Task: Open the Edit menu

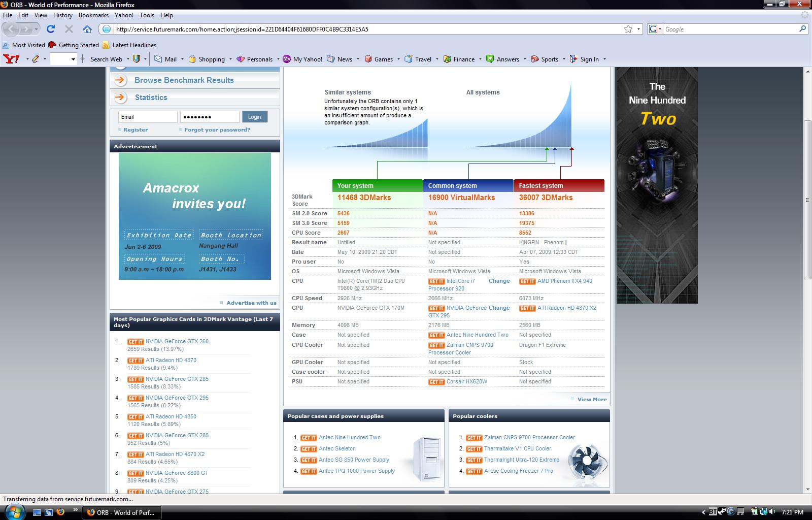Action: click(23, 15)
